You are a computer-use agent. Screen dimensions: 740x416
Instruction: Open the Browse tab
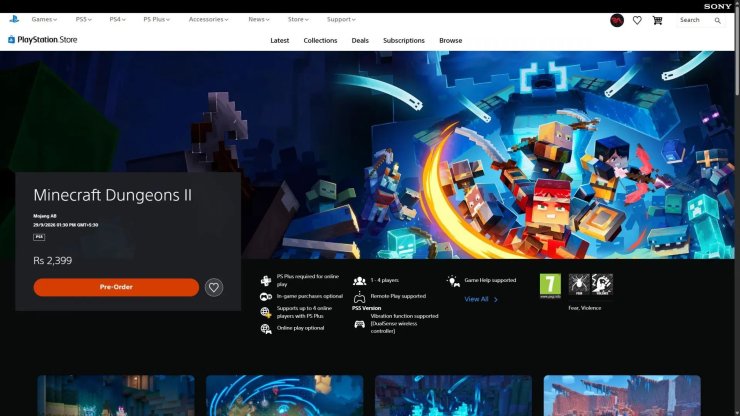pos(450,41)
